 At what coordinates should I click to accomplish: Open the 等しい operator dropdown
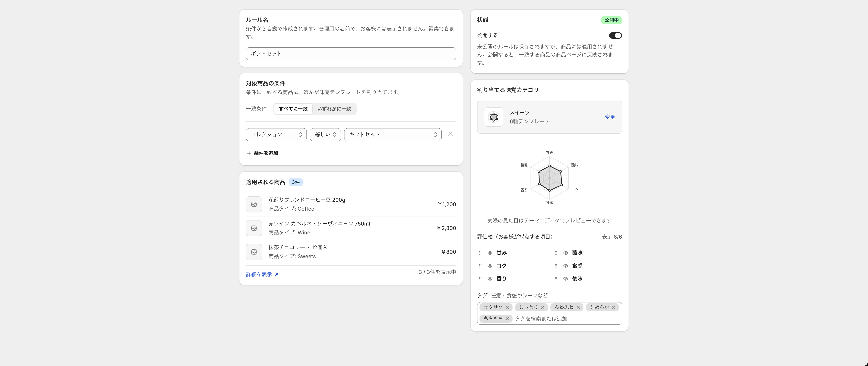pos(325,135)
